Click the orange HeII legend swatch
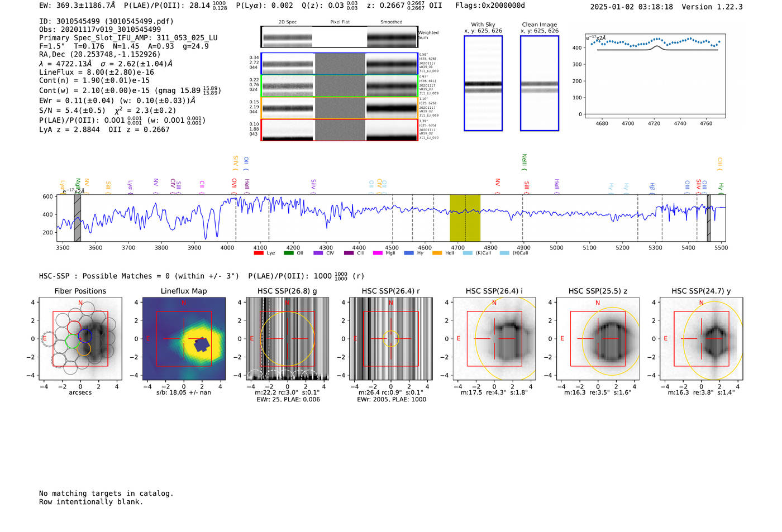 (437, 253)
